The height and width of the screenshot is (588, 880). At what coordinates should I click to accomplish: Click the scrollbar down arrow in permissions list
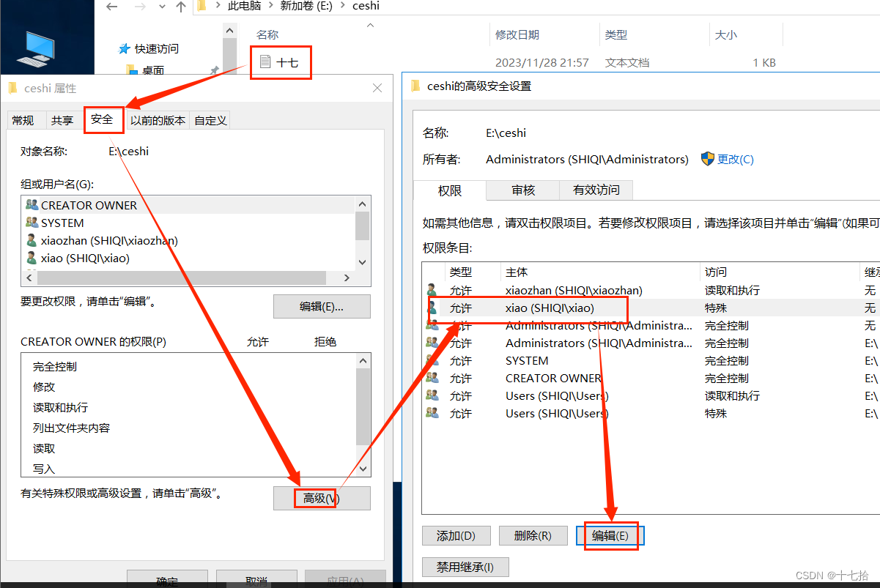[x=363, y=468]
